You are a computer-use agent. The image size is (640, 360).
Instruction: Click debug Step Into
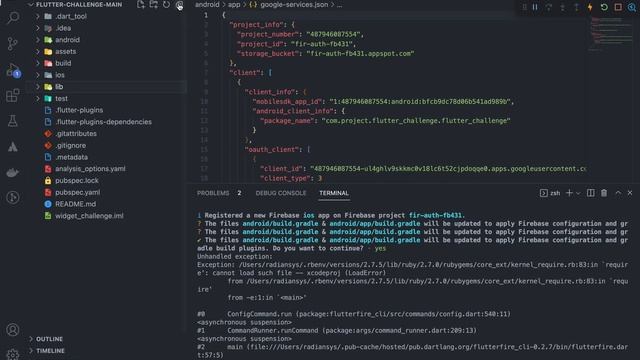pyautogui.click(x=562, y=7)
